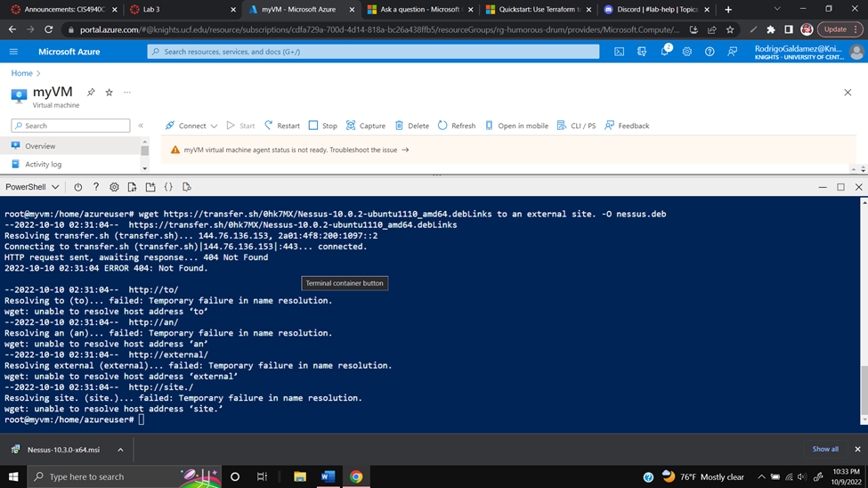
Task: Click the Chrome address bar URL
Action: [379, 30]
